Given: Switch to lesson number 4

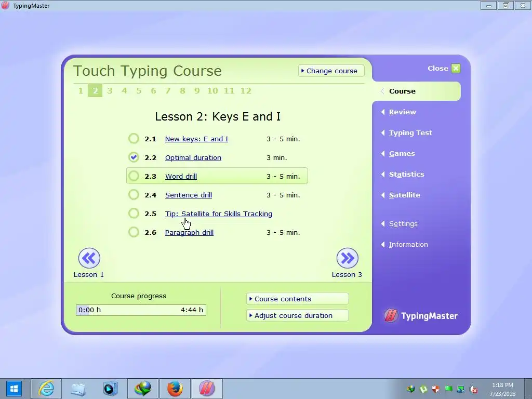Looking at the screenshot, I should point(124,90).
